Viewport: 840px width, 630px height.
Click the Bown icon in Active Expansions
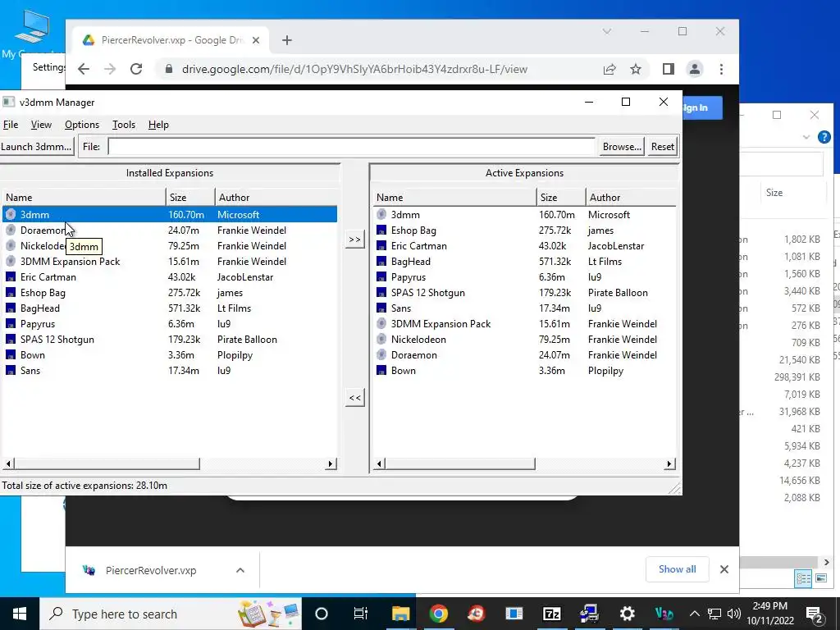[381, 370]
